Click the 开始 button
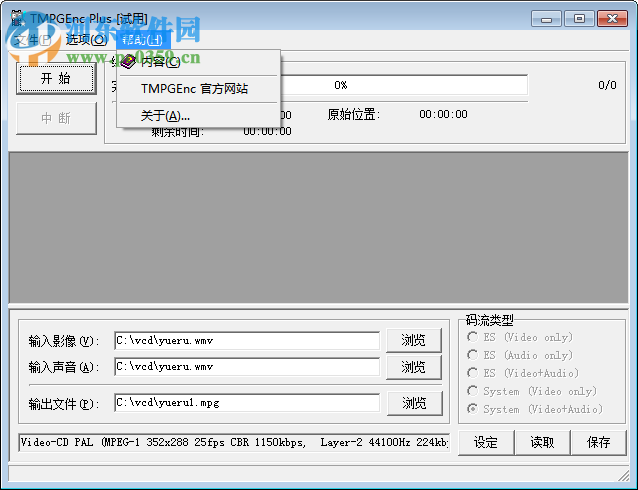Image resolution: width=638 pixels, height=490 pixels. pos(57,79)
